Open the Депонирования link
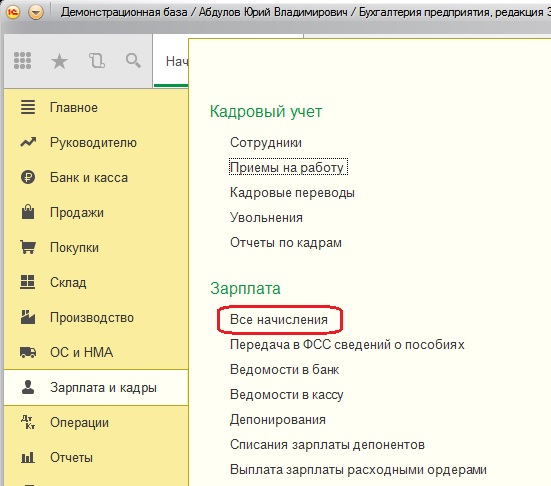The image size is (551, 486). click(278, 420)
